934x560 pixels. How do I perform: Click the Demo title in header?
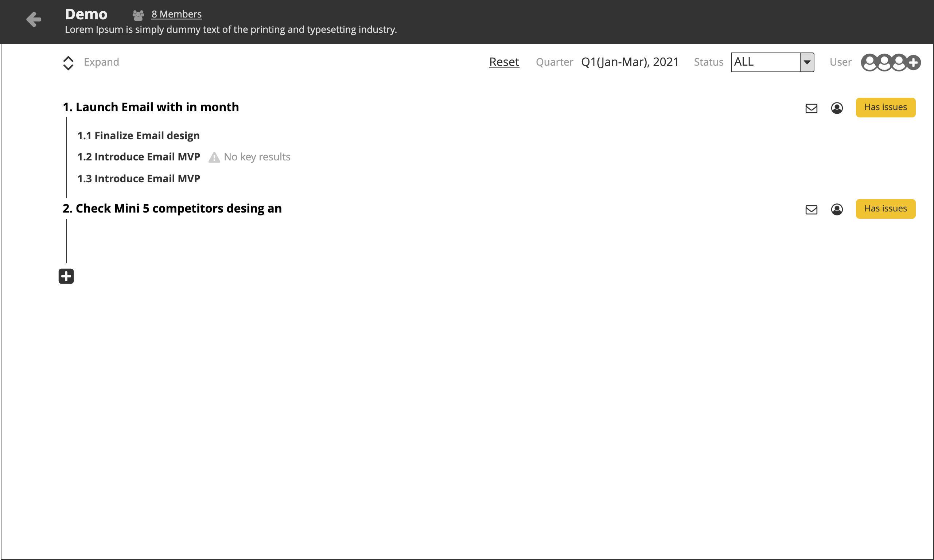click(x=86, y=14)
